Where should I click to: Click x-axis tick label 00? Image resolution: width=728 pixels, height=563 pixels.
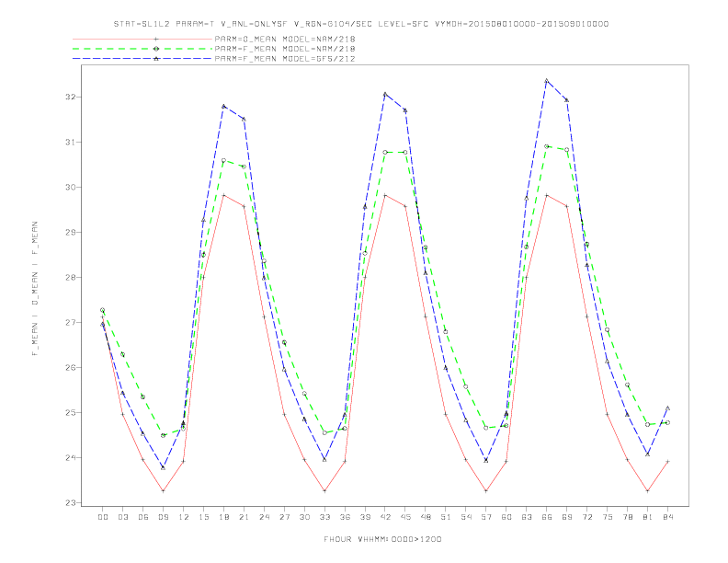click(103, 517)
